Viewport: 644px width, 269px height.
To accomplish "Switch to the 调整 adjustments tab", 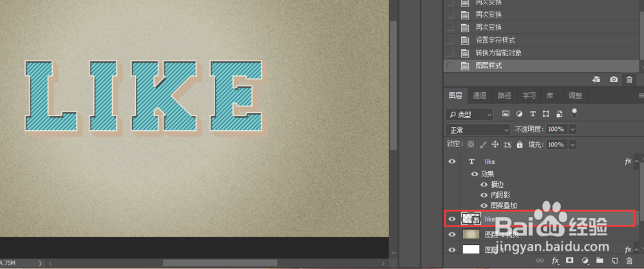I will point(575,96).
